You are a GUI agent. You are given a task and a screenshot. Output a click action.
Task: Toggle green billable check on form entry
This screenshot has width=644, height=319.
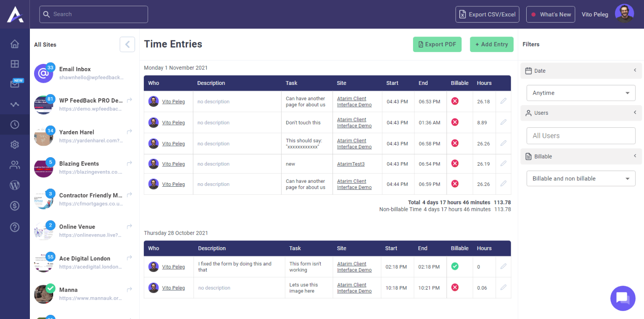(x=455, y=266)
